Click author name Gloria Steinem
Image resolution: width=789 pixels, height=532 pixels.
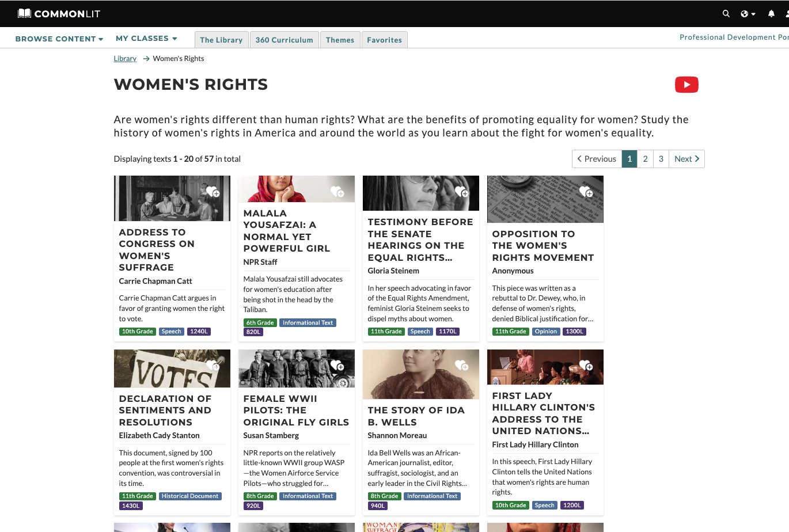click(x=393, y=271)
